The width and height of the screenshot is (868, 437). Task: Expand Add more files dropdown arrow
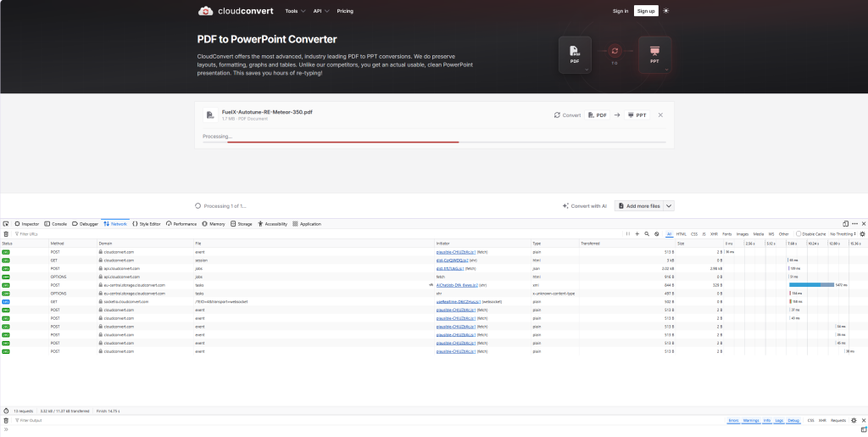[x=669, y=206]
